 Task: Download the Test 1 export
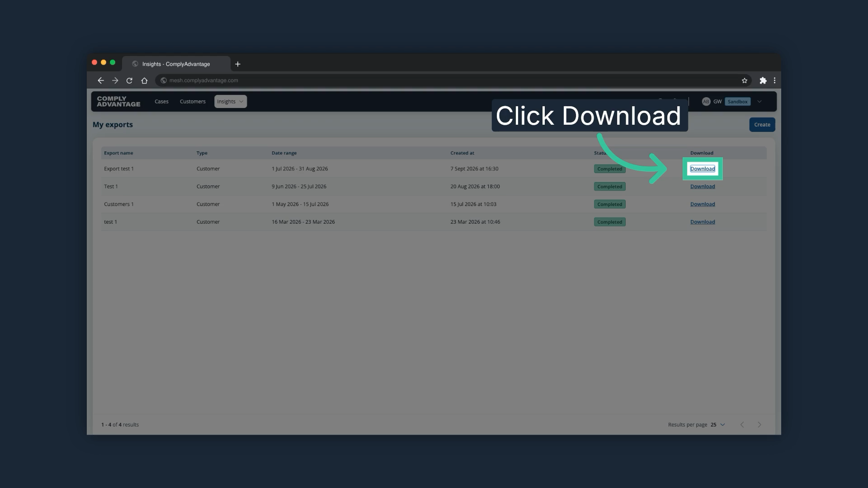[703, 187]
